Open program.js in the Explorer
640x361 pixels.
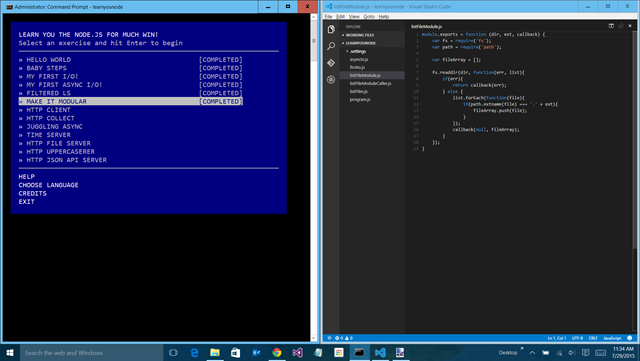point(360,100)
